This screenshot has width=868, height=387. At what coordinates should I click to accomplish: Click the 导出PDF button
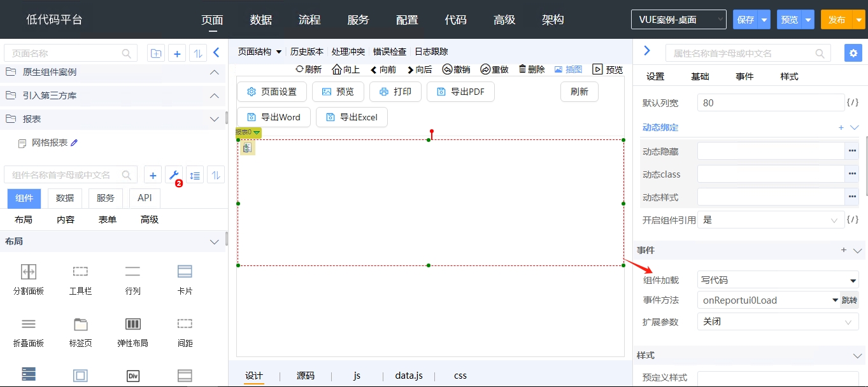460,92
